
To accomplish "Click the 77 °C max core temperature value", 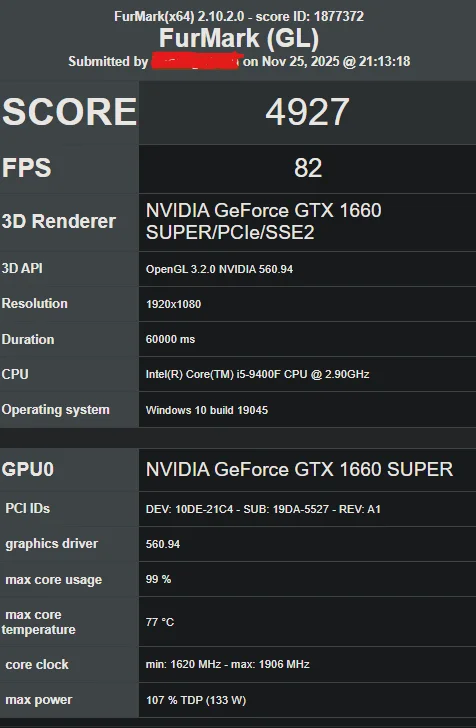I will point(159,622).
